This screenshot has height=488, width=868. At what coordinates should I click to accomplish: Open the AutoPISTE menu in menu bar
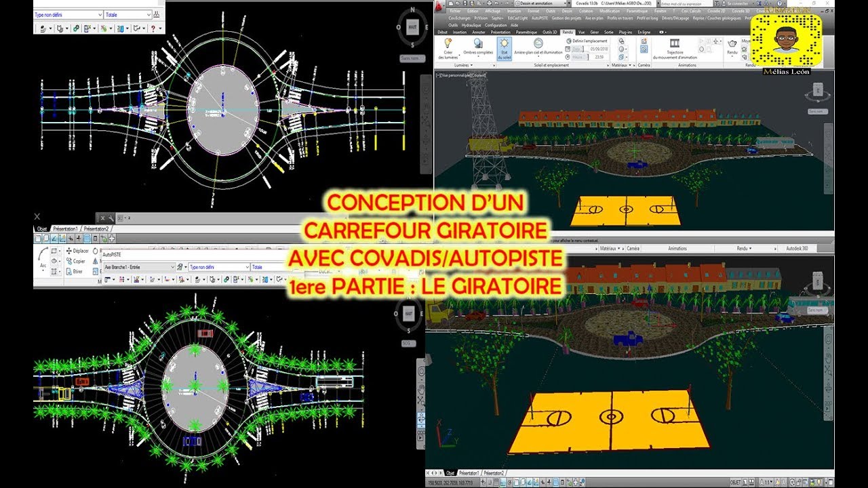tap(540, 18)
